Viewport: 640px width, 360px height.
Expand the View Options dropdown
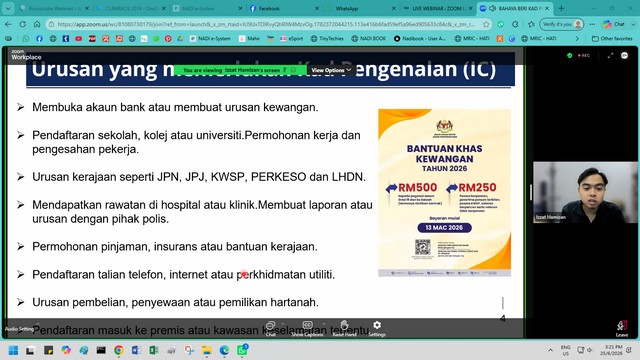click(x=331, y=70)
